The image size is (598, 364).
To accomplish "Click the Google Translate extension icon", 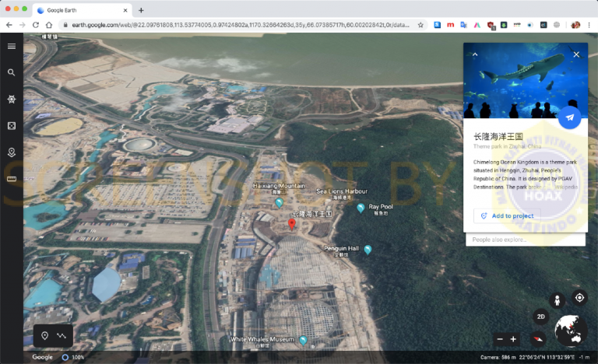I will [464, 25].
